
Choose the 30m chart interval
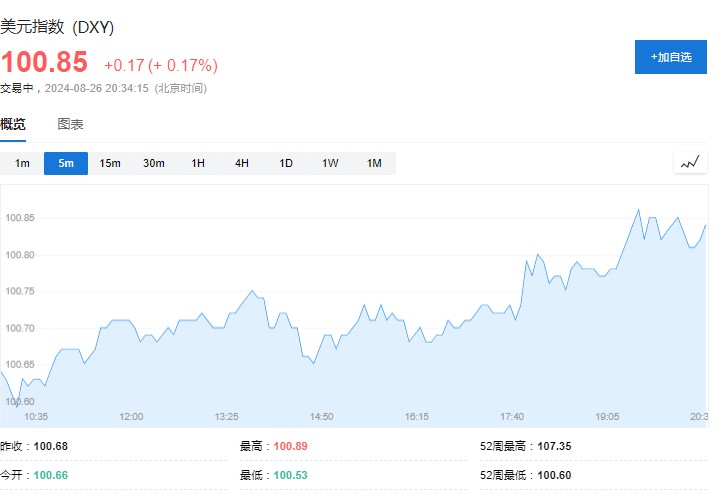(x=154, y=163)
